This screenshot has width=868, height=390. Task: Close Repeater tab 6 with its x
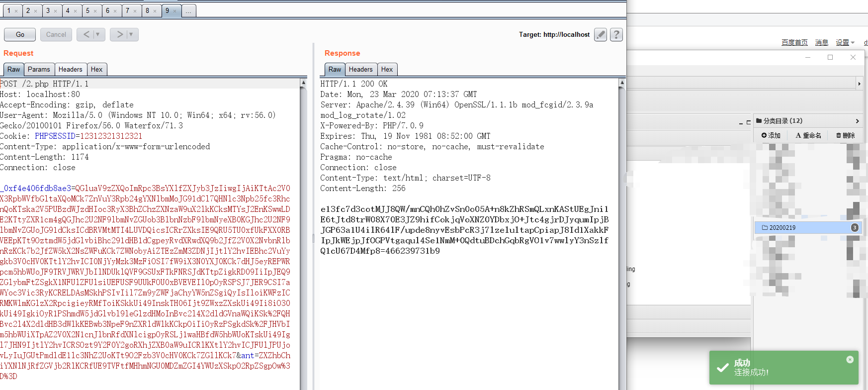click(x=115, y=11)
